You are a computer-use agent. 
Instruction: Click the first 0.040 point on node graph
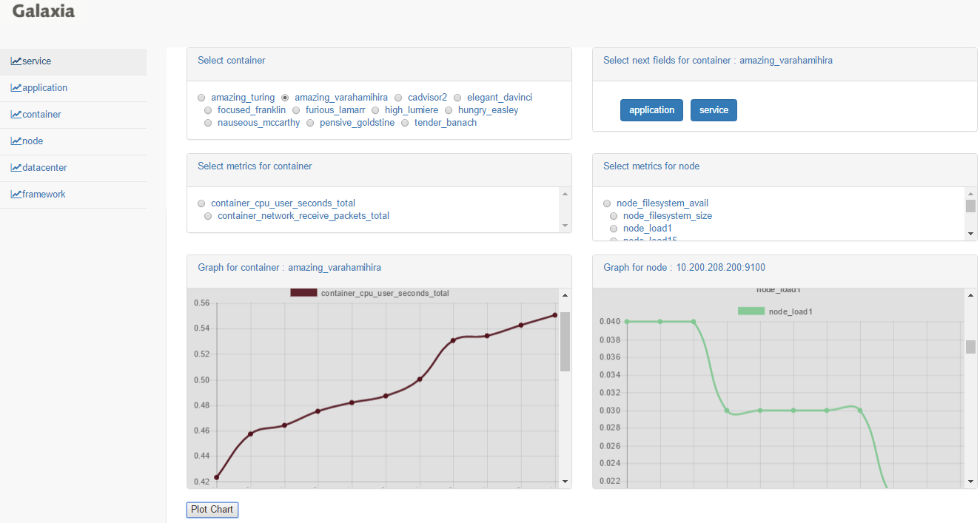pos(627,322)
